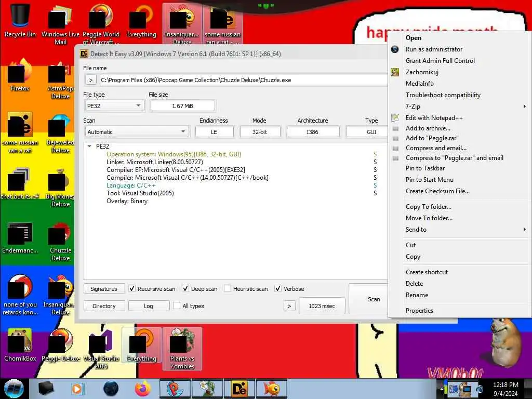Enable the All types checkbox
Viewport: 532px width, 399px height.
177,305
